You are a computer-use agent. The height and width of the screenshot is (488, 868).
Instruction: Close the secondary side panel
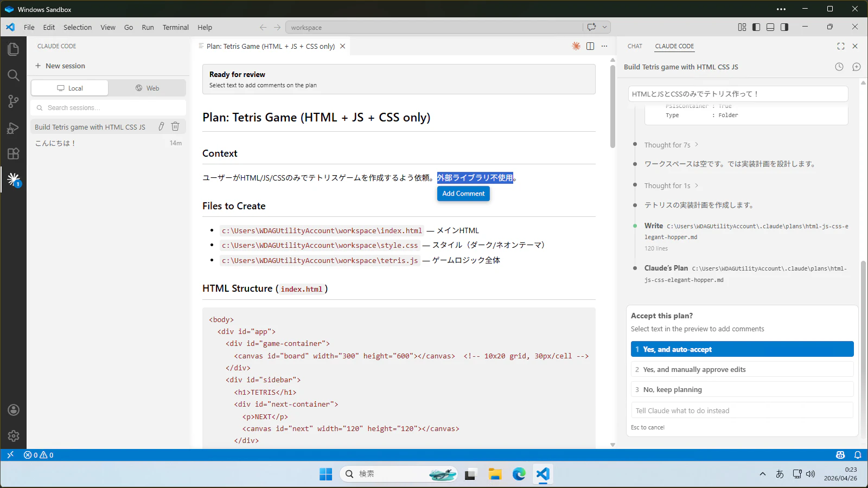[x=855, y=46]
